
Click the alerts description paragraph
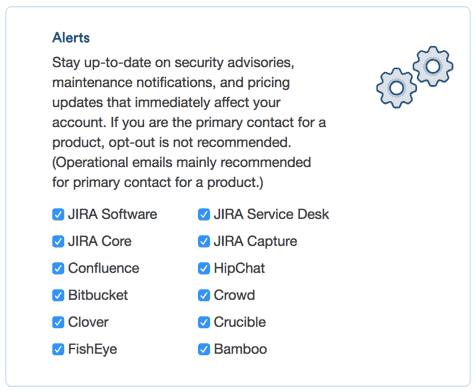click(189, 123)
